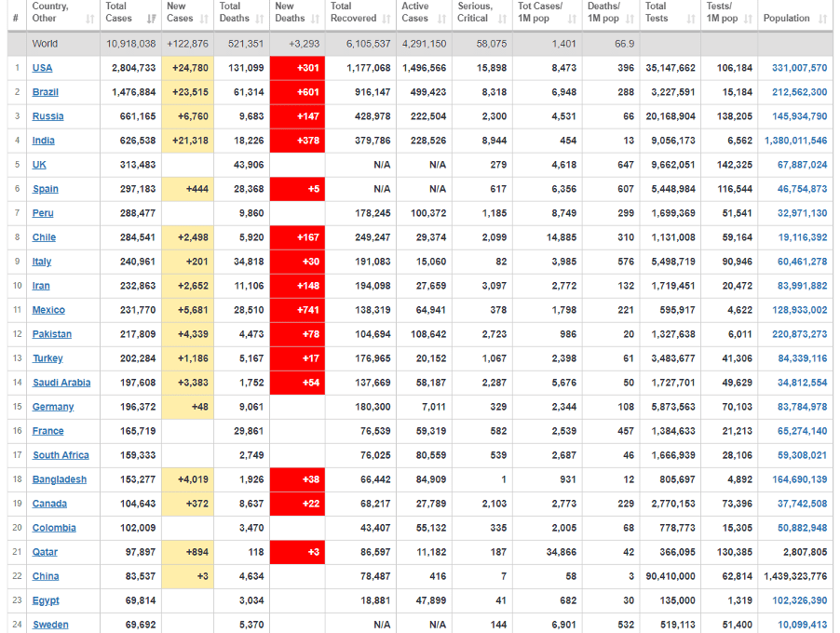Sort rows by New Deaths column icon
The width and height of the screenshot is (840, 633).
315,20
